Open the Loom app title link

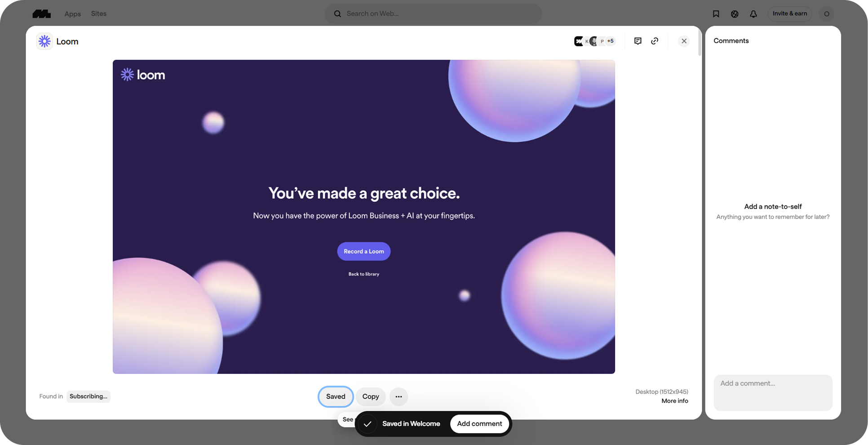(67, 41)
